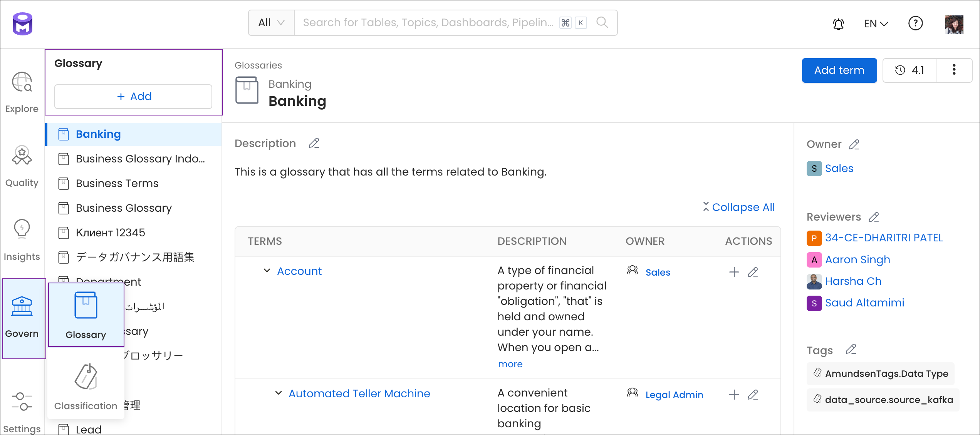Click the Add term button
The height and width of the screenshot is (435, 980).
(839, 70)
